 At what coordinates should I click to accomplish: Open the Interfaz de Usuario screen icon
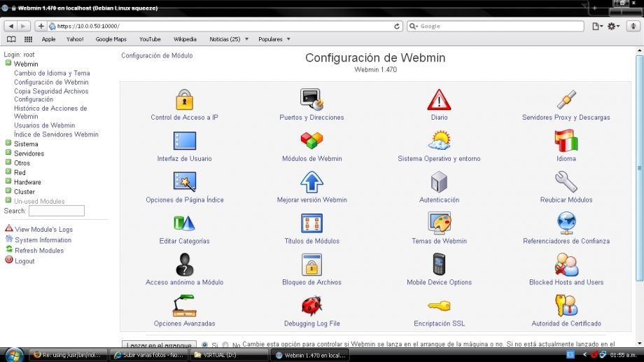point(184,141)
